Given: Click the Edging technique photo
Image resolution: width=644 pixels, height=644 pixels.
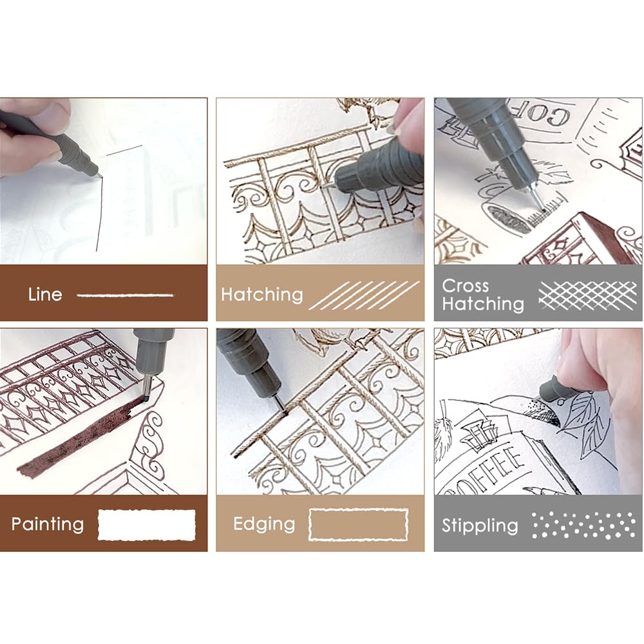Looking at the screenshot, I should point(320,412).
